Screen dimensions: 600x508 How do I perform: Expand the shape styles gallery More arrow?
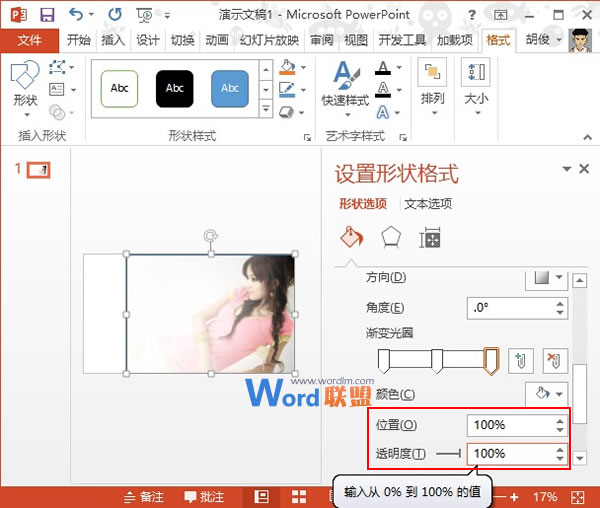(x=266, y=110)
